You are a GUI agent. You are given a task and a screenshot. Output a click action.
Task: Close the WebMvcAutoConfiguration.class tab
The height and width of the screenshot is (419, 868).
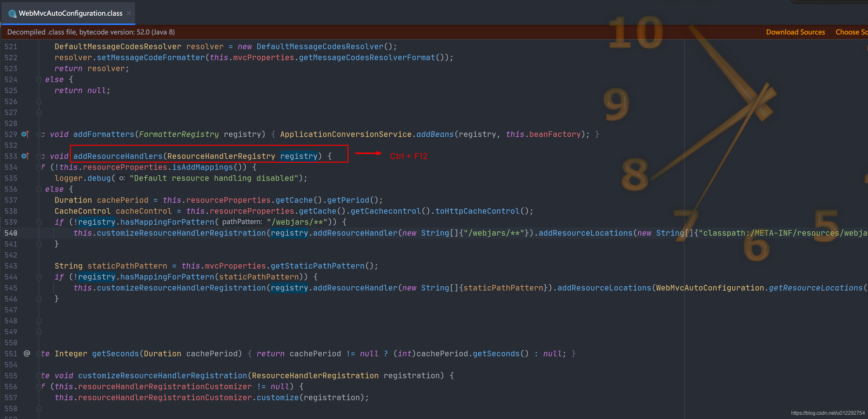[x=129, y=13]
